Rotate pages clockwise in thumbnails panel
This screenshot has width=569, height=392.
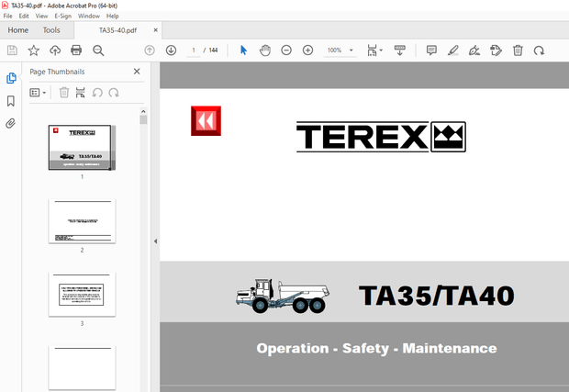tap(114, 93)
